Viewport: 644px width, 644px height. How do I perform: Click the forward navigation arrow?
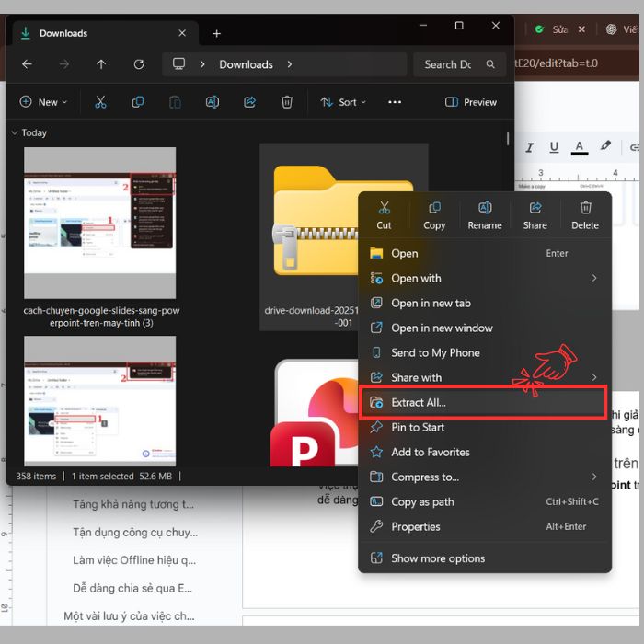[x=64, y=64]
